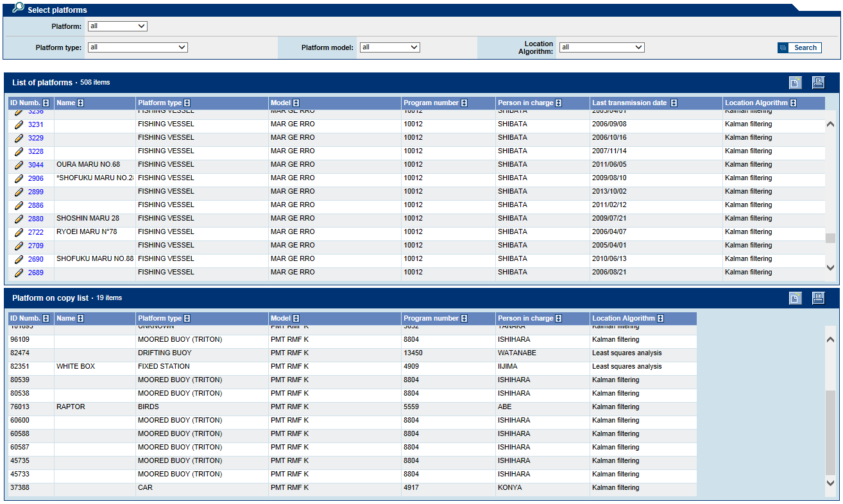Sort copy list by Platform type icon

click(x=187, y=319)
